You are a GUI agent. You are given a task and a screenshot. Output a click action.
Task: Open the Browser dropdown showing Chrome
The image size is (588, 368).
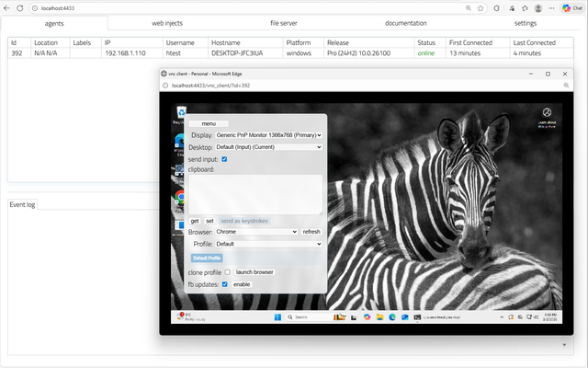256,232
